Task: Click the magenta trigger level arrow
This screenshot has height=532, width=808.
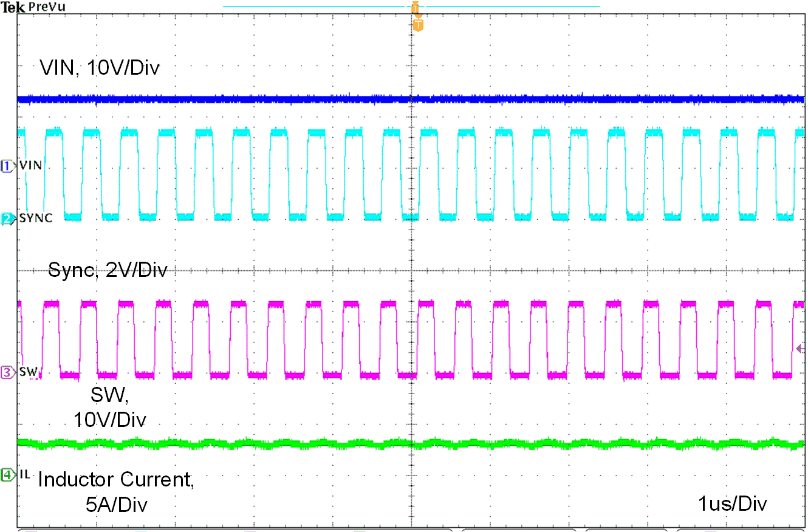Action: pos(801,348)
